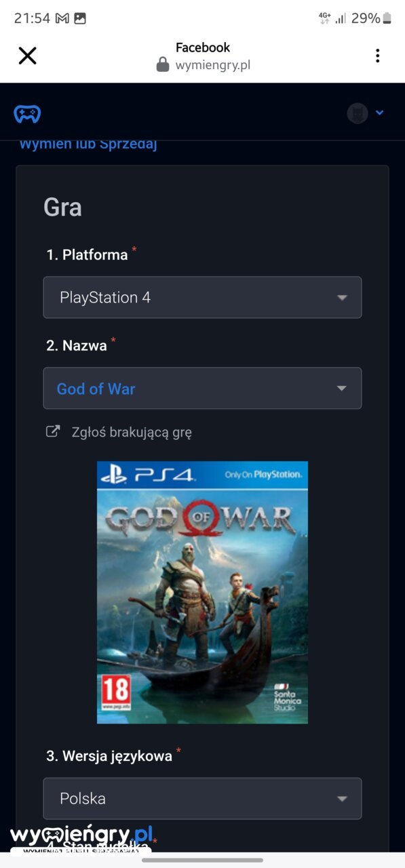Click Zgłoś brakującą grę link
Image resolution: width=405 pixels, height=868 pixels.
click(132, 432)
